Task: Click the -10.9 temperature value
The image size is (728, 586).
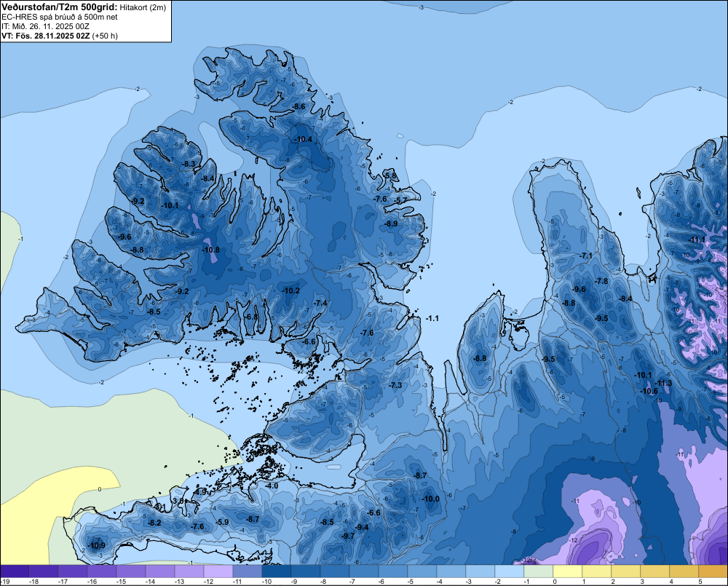Action: [97, 545]
